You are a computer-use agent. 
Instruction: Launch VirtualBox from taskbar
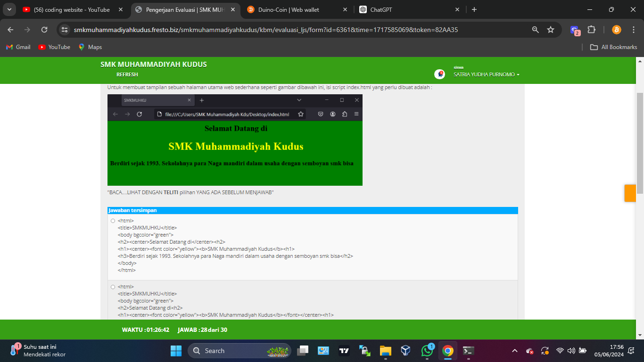(406, 351)
